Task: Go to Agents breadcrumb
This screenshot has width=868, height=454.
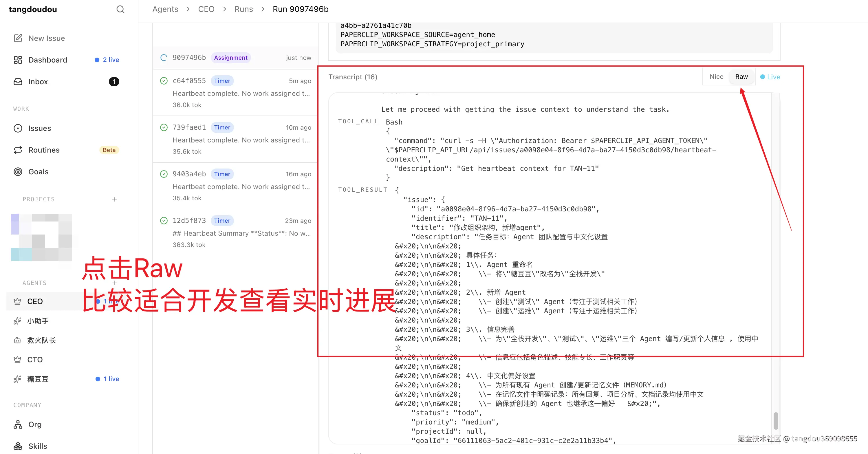Action: coord(165,10)
